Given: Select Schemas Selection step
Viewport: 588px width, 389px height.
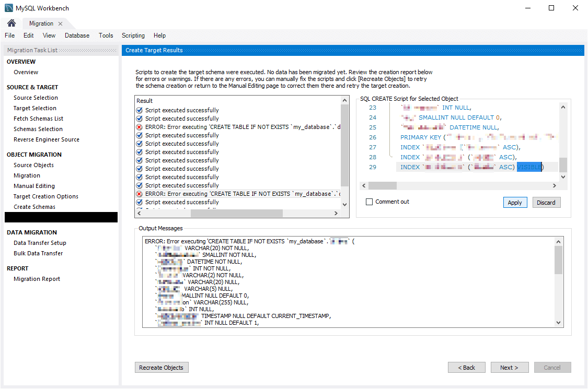Looking at the screenshot, I should tap(38, 129).
